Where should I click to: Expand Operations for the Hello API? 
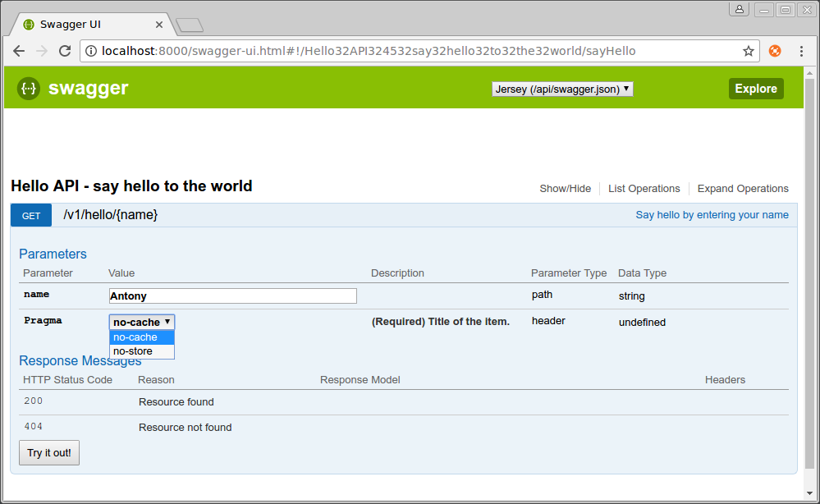click(x=742, y=189)
